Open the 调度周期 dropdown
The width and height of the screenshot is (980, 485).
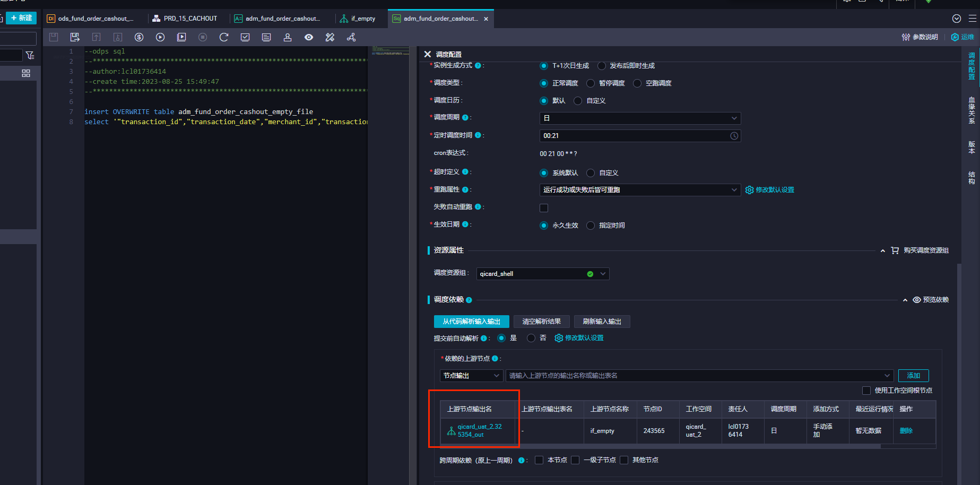(639, 118)
